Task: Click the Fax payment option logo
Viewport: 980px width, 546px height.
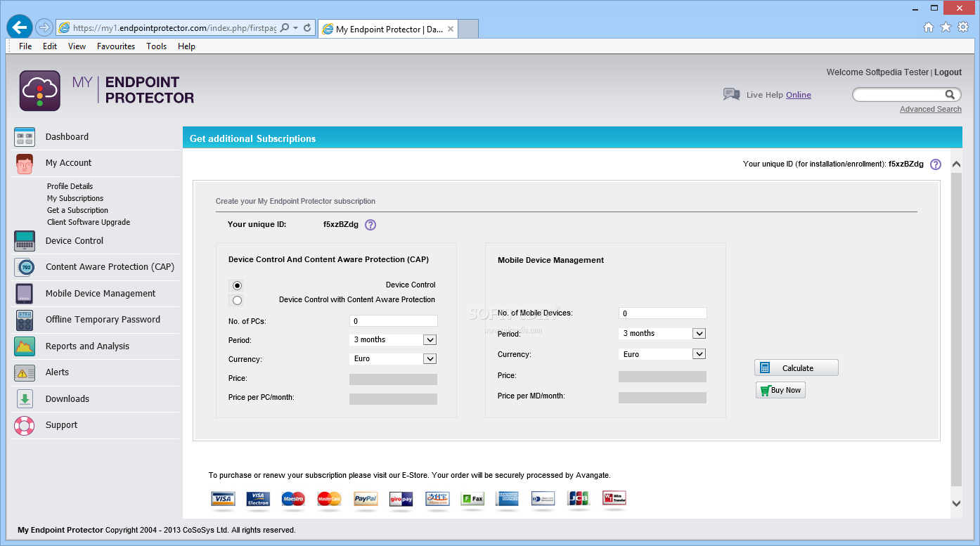Action: (x=473, y=499)
